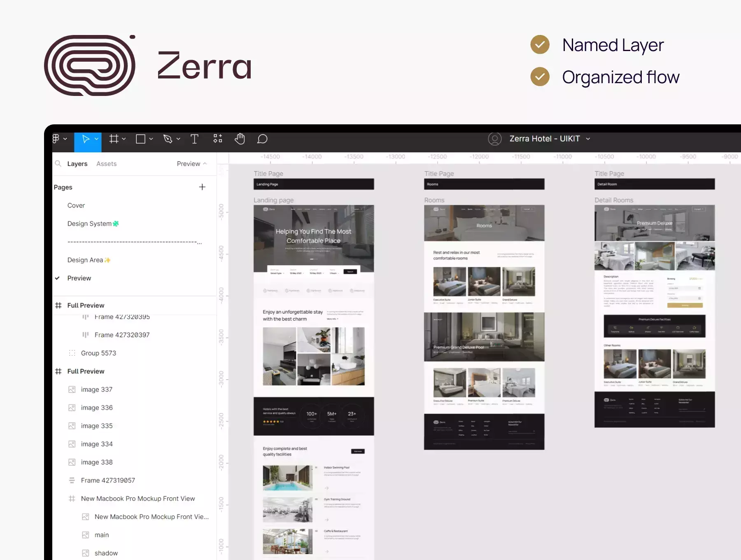Select the Text tool
Image resolution: width=741 pixels, height=560 pixels.
pos(194,139)
